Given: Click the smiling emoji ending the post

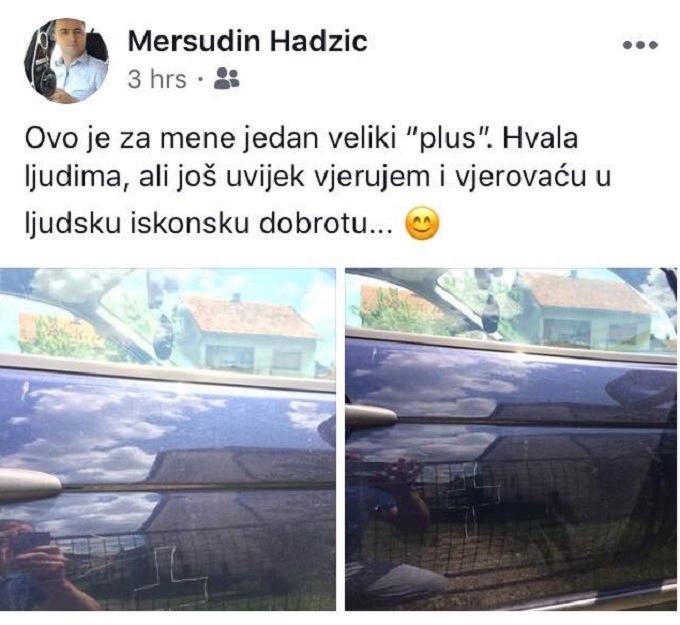Looking at the screenshot, I should tap(422, 224).
